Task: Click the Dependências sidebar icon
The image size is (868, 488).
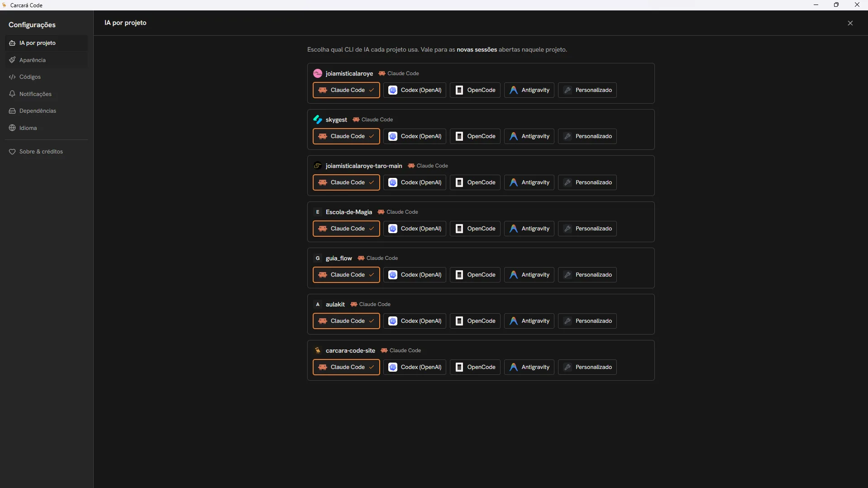Action: click(x=12, y=111)
